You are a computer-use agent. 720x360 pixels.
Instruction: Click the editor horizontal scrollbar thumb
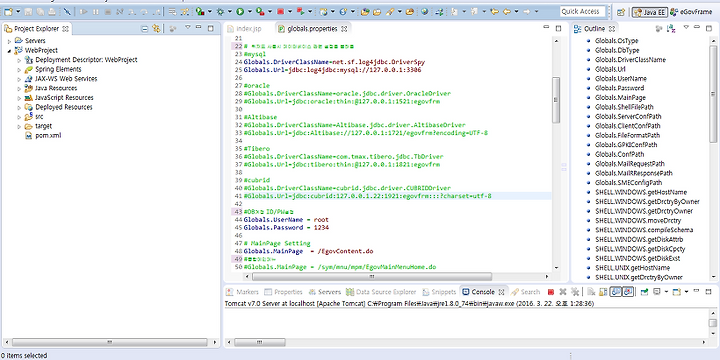pos(372,277)
